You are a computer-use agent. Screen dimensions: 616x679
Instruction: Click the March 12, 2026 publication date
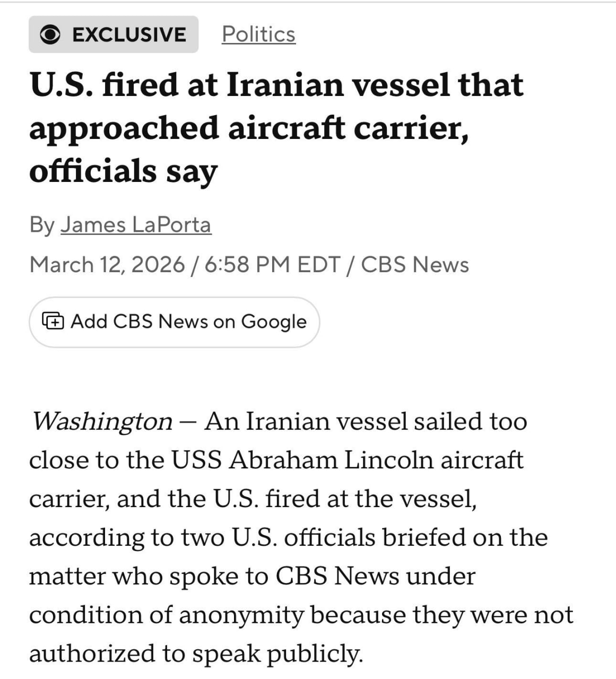[x=107, y=265]
